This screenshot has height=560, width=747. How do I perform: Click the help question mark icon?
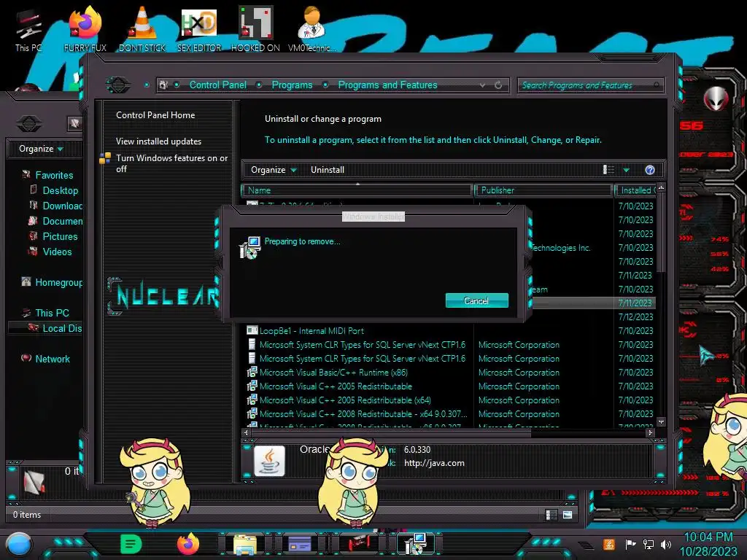pos(650,170)
